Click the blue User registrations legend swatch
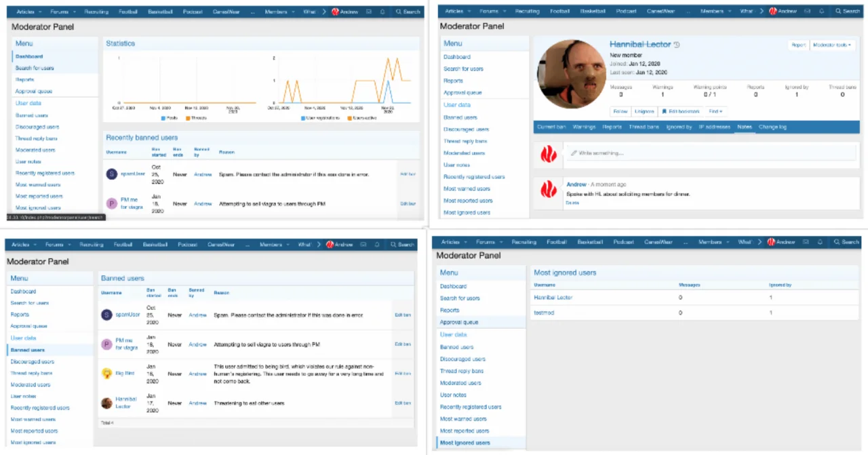868x455 pixels. pos(304,118)
